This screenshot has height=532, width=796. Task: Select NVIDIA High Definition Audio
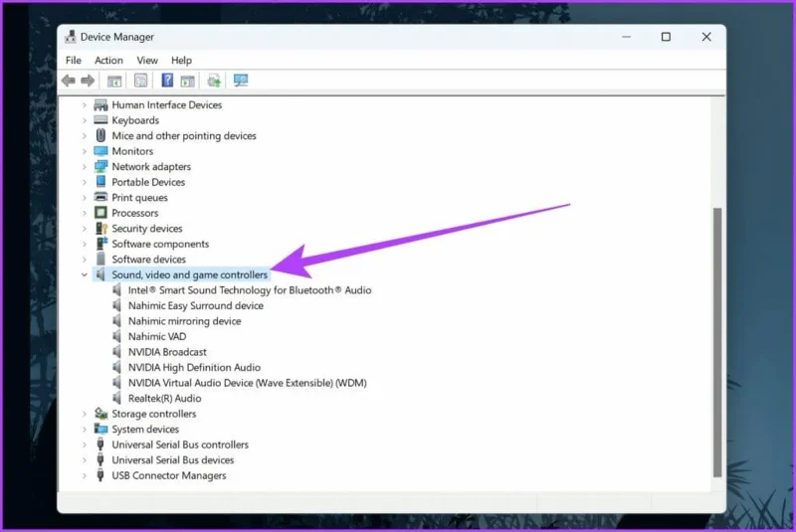194,367
